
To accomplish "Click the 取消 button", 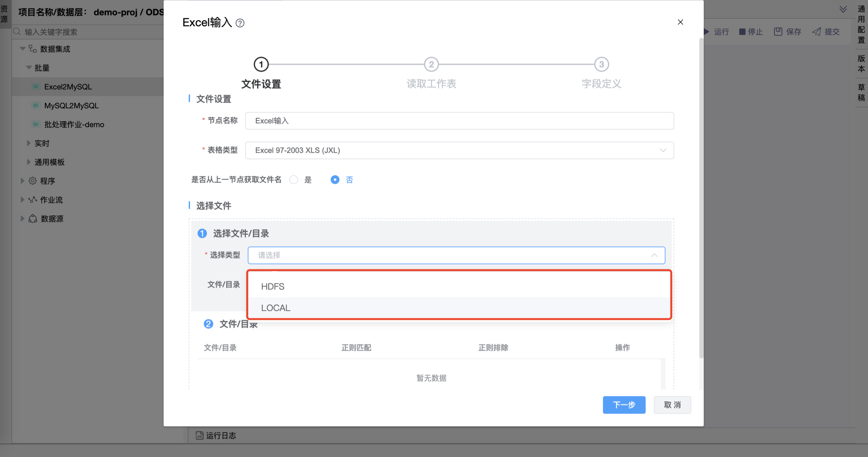I will coord(672,405).
